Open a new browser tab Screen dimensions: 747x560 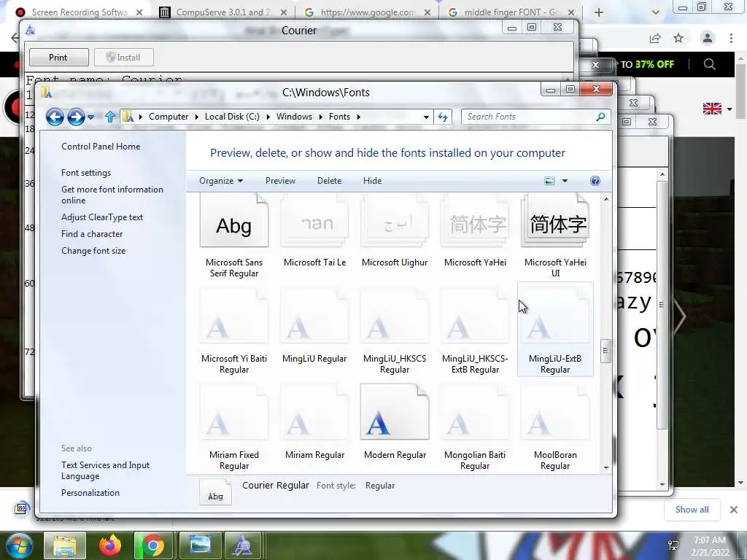[x=599, y=13]
